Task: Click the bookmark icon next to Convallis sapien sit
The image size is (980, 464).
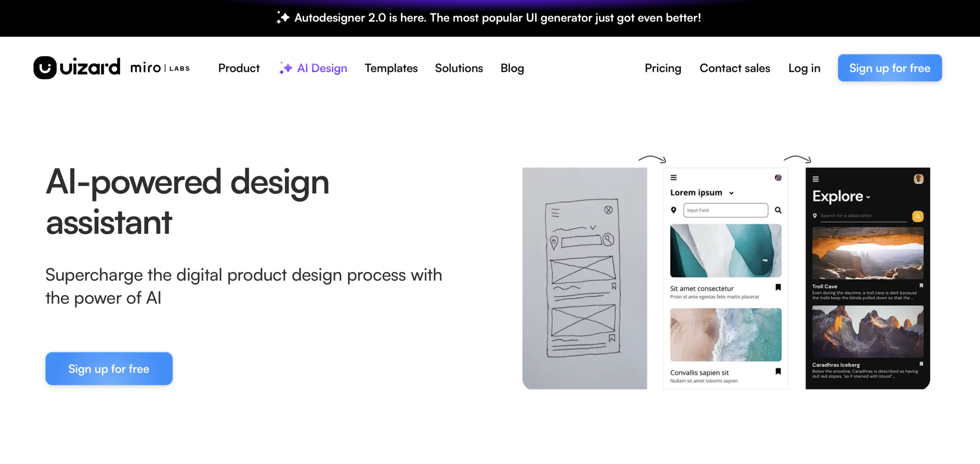Action: [778, 371]
